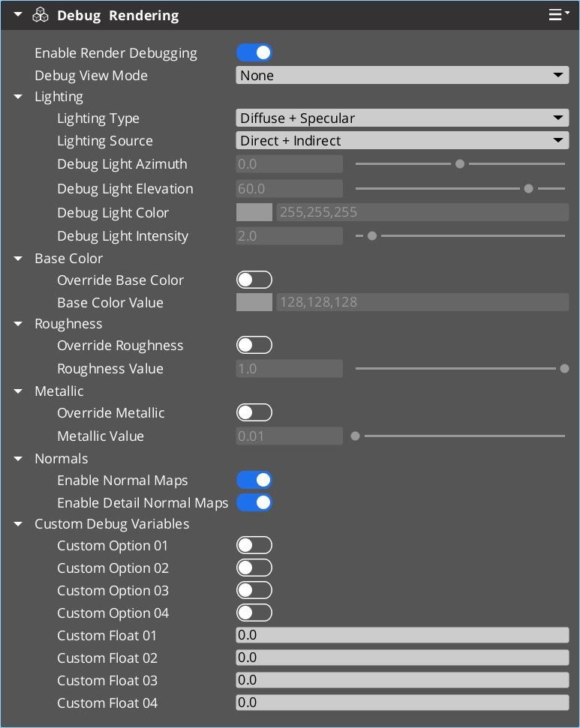Turn on Override Base Color
The width and height of the screenshot is (580, 728).
pos(254,280)
